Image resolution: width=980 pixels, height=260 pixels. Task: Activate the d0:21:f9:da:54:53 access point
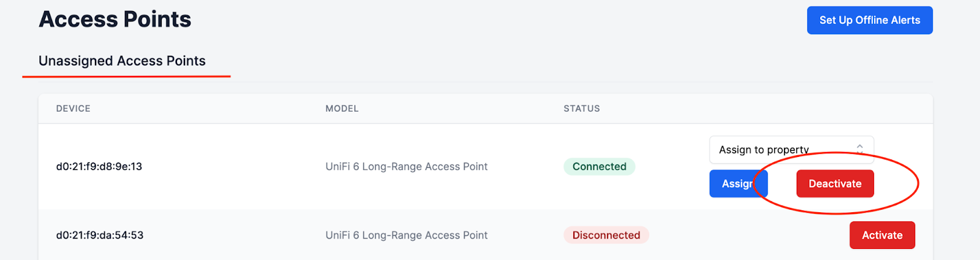(882, 235)
